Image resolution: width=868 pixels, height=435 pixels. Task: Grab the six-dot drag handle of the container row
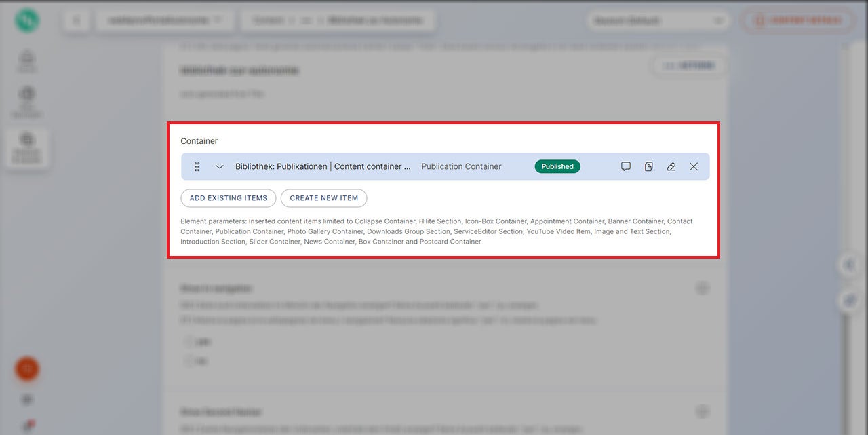pos(197,166)
